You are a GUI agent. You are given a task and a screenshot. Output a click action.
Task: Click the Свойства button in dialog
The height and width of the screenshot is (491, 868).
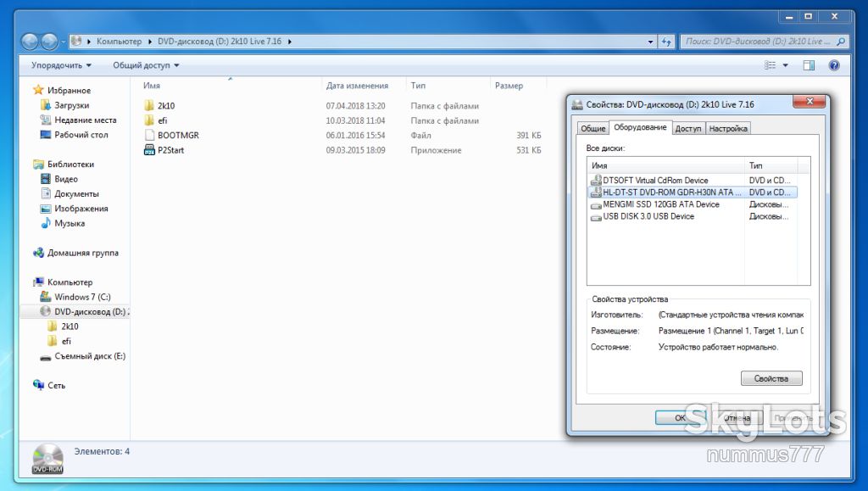pos(771,378)
